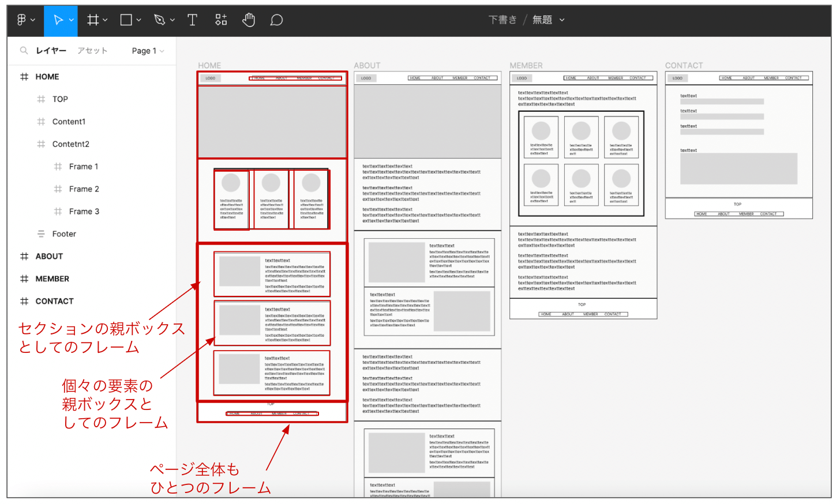Click hero image placeholder in HOME frame
The height and width of the screenshot is (504, 840).
point(272,122)
